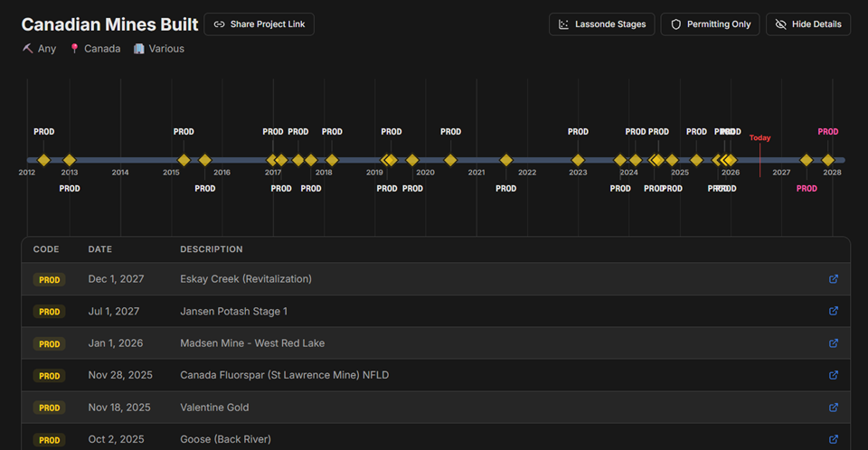Click the red Today marker label

(759, 138)
